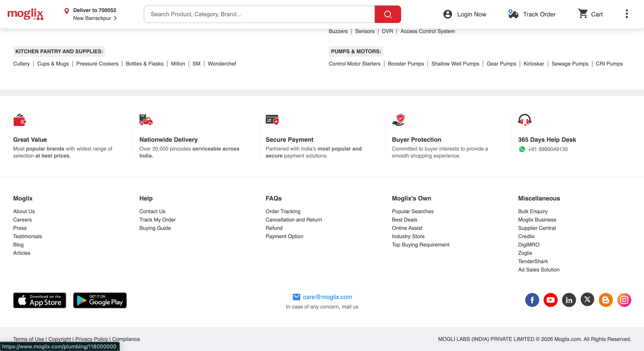Open Moglix Instagram profile

[x=624, y=300]
